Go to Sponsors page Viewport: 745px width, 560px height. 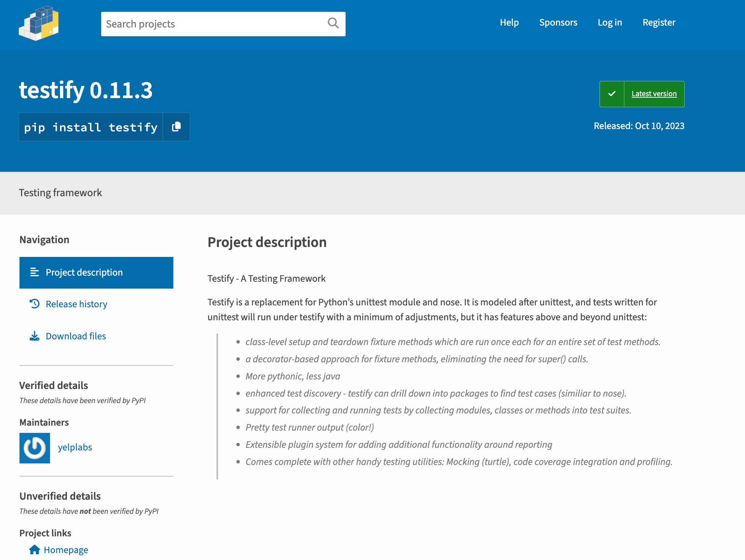coord(558,23)
